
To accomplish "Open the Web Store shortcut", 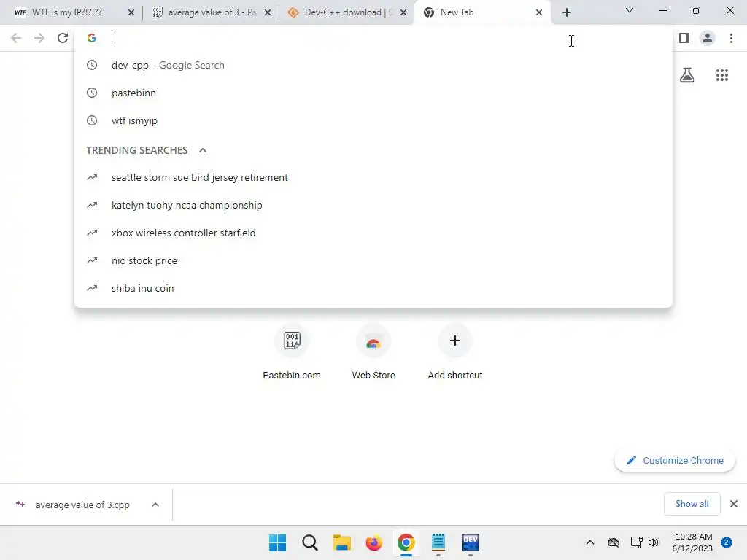I will [x=373, y=352].
